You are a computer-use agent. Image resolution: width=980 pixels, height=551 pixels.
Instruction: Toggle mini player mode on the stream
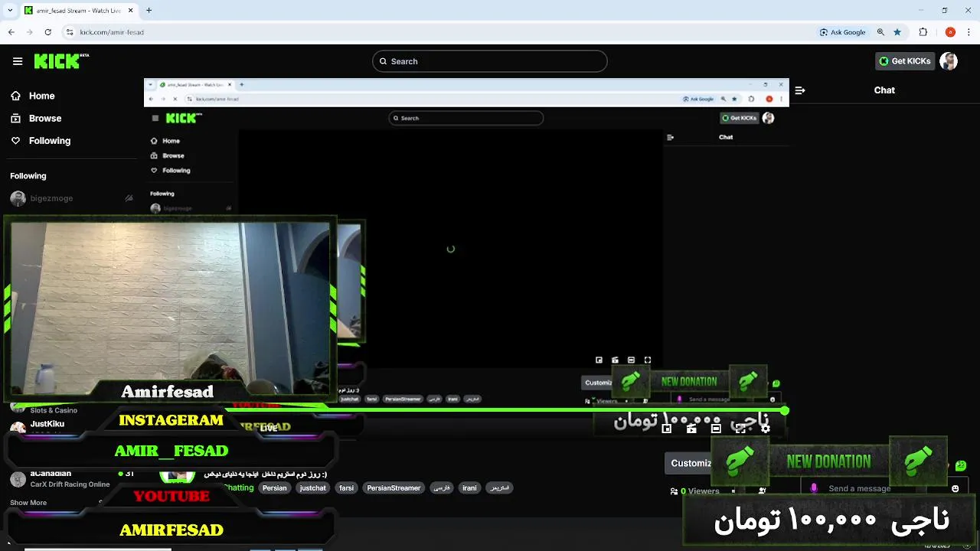(667, 429)
